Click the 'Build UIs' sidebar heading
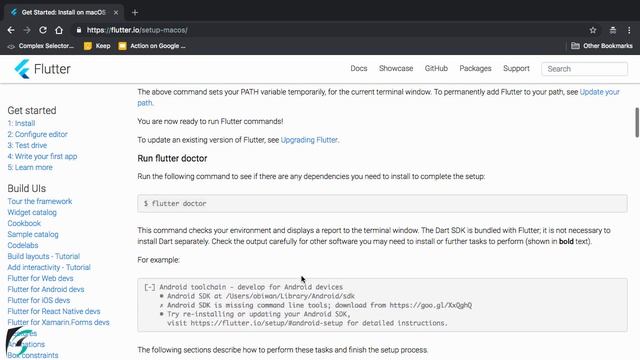Image resolution: width=640 pixels, height=360 pixels. pyautogui.click(x=27, y=189)
